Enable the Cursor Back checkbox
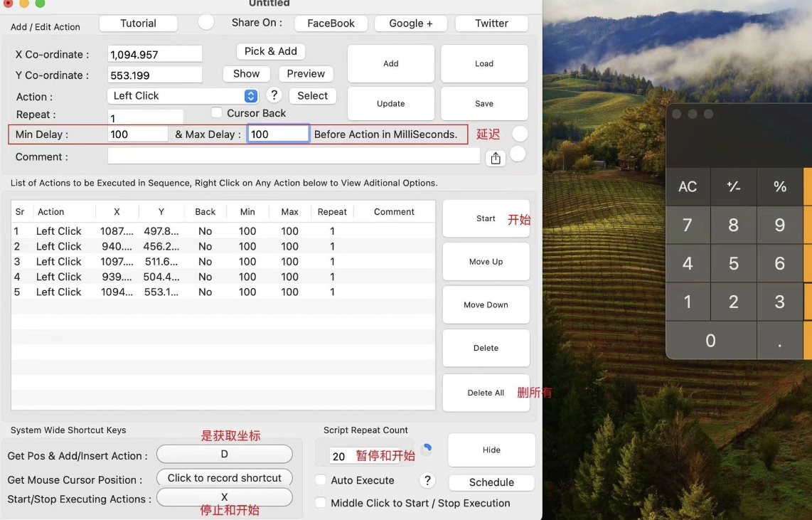The height and width of the screenshot is (520, 812). (x=215, y=112)
